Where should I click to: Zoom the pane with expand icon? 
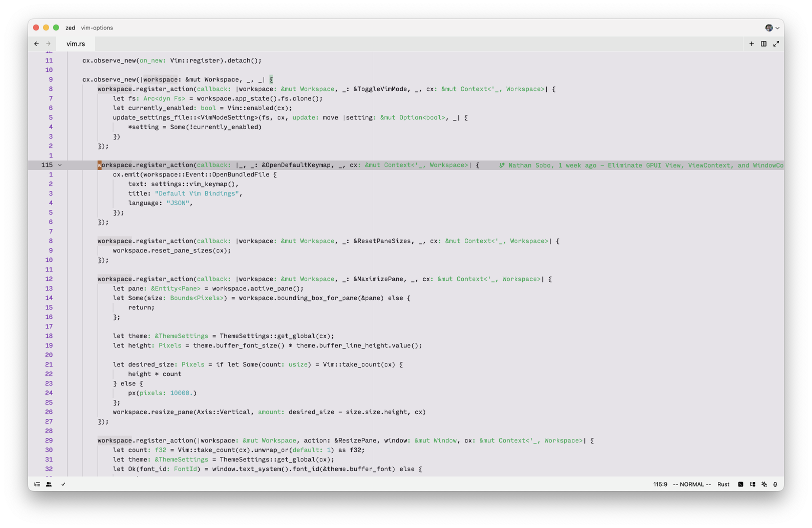pos(776,44)
